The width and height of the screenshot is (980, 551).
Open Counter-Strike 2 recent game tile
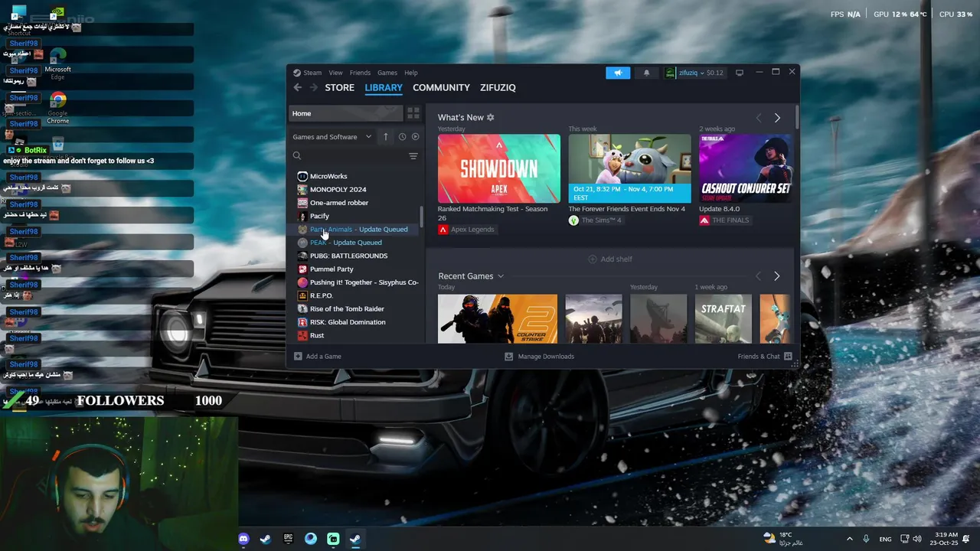click(x=498, y=318)
